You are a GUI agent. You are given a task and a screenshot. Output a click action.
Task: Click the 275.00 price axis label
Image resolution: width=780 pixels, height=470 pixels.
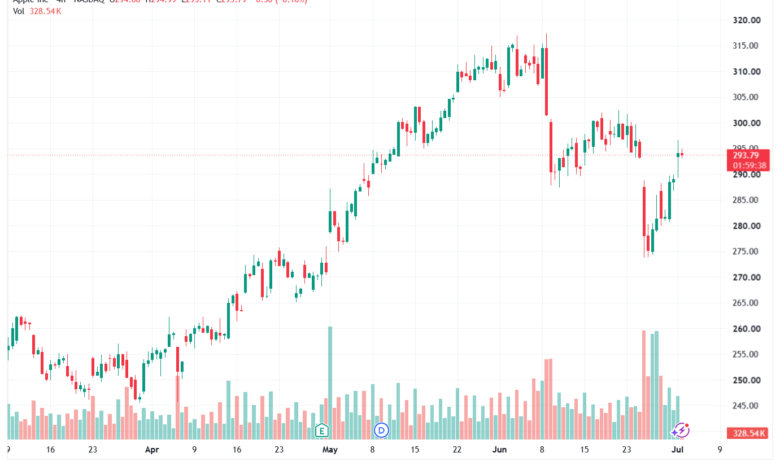[747, 252]
